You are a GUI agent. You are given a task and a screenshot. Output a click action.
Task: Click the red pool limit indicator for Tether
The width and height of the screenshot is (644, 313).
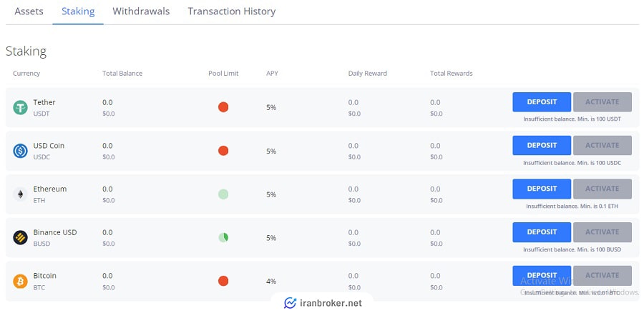223,107
